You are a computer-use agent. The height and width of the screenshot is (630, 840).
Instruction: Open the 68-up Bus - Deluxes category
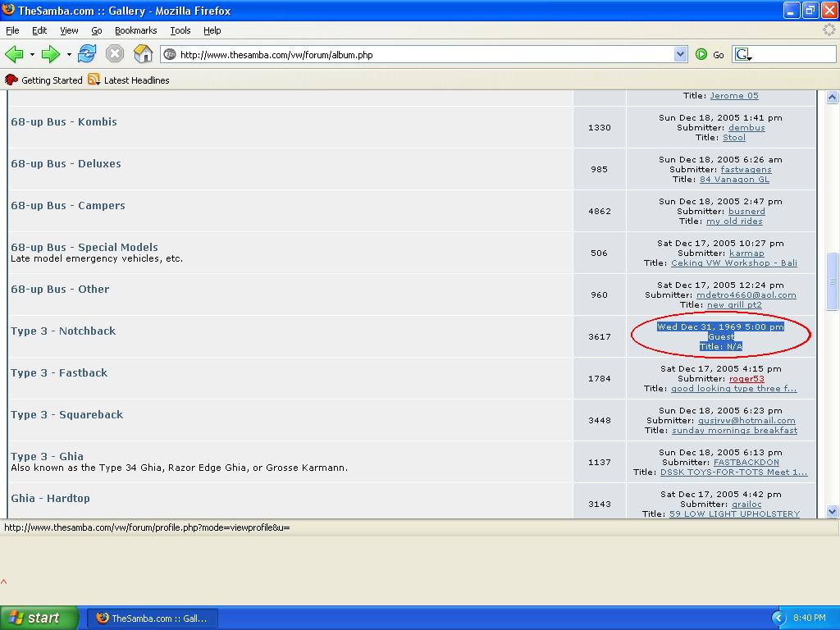pos(66,163)
